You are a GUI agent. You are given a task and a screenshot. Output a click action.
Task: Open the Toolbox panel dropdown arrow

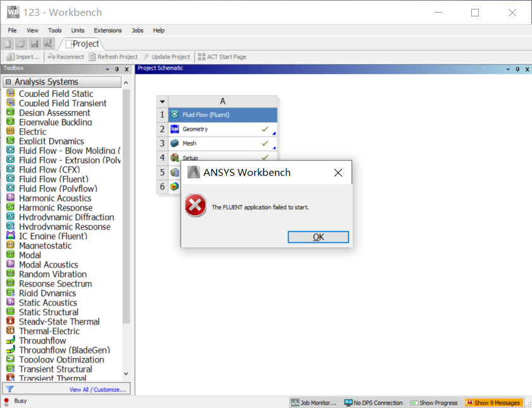pyautogui.click(x=108, y=69)
